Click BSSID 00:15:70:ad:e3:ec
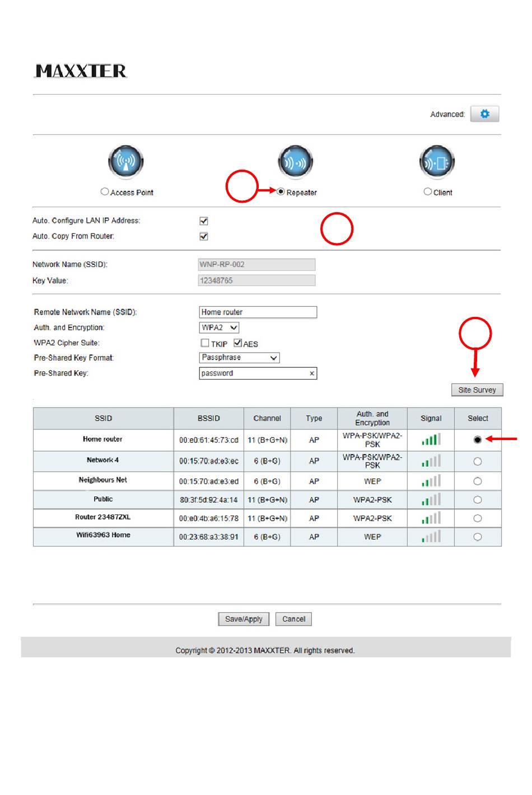 (x=209, y=461)
